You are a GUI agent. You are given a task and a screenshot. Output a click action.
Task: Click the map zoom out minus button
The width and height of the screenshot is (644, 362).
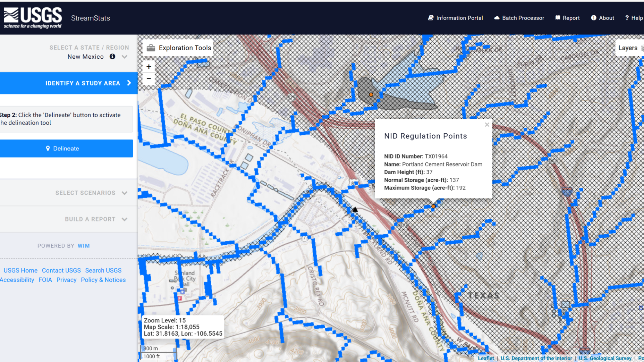tap(149, 79)
